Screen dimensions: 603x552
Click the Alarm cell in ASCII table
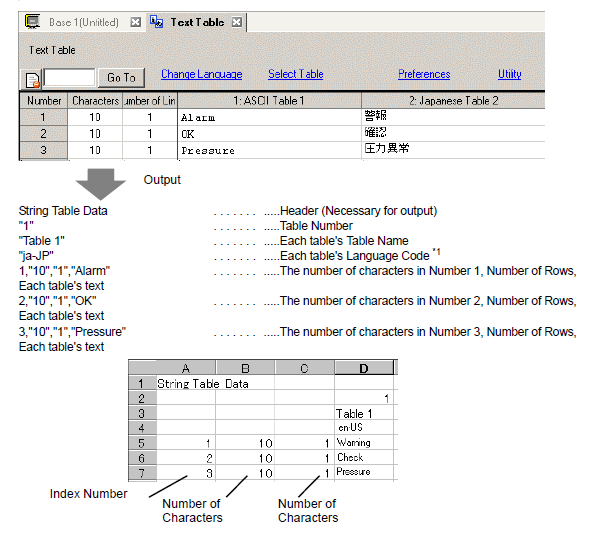269,117
